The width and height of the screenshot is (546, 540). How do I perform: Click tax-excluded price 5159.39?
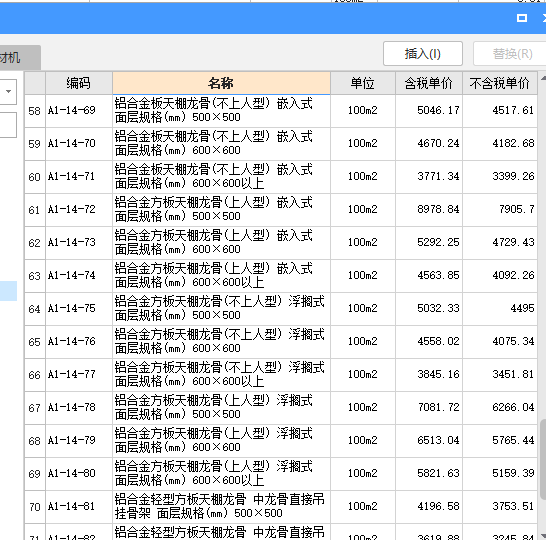[500, 474]
